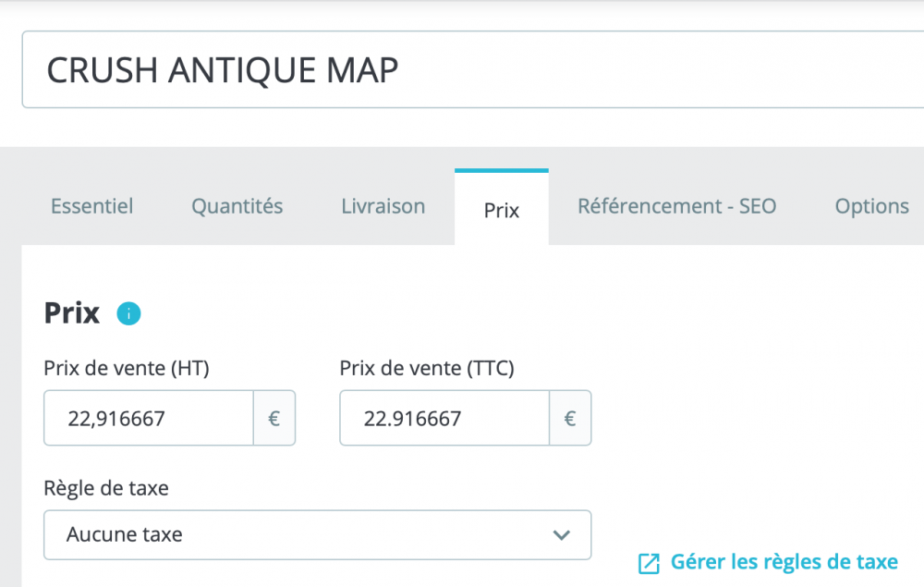Go to the Livraison tab

(383, 206)
